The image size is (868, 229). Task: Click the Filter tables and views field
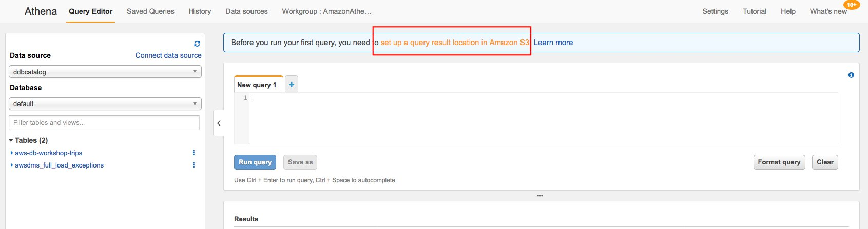pos(104,122)
